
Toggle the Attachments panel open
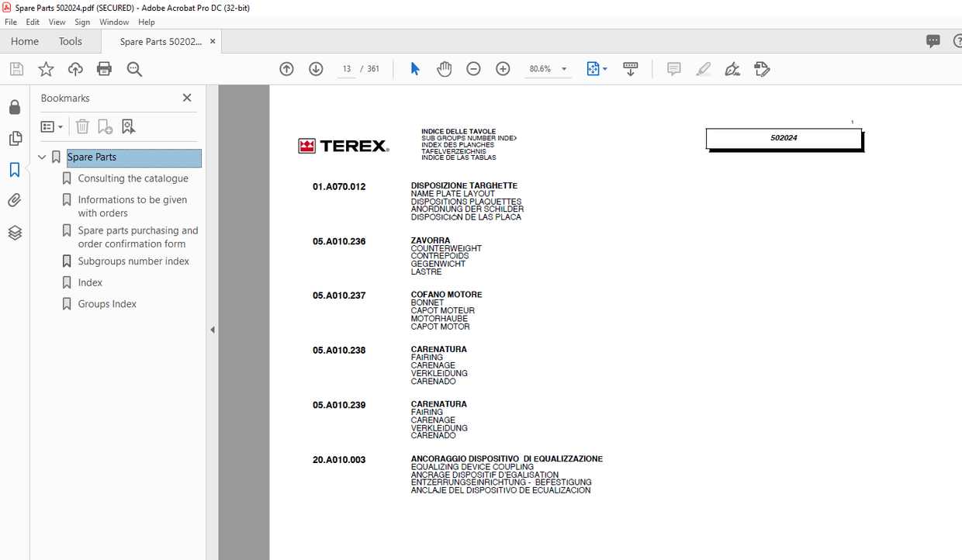(x=14, y=200)
